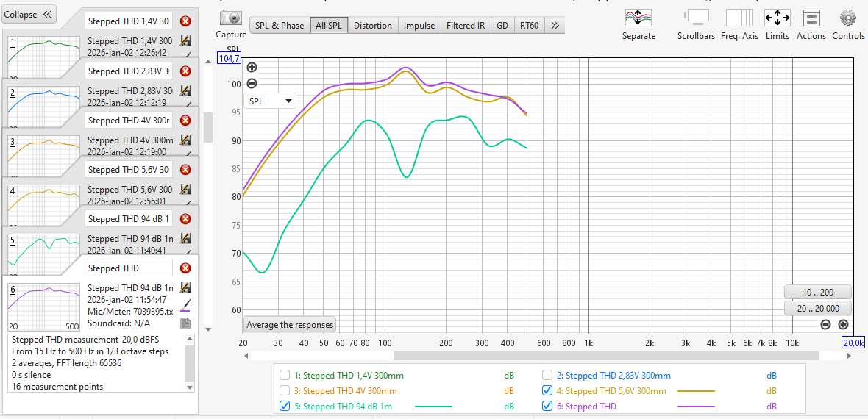
Task: Open the SPL axis dropdown
Action: click(x=269, y=101)
